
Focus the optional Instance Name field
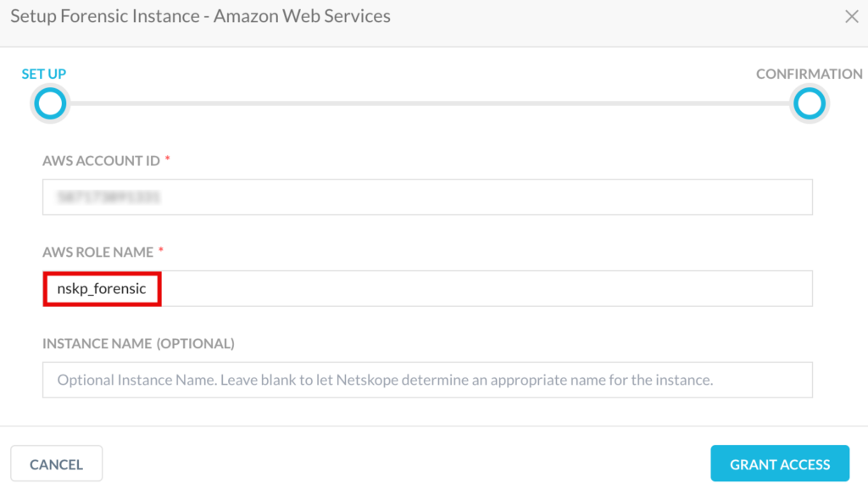click(x=427, y=380)
